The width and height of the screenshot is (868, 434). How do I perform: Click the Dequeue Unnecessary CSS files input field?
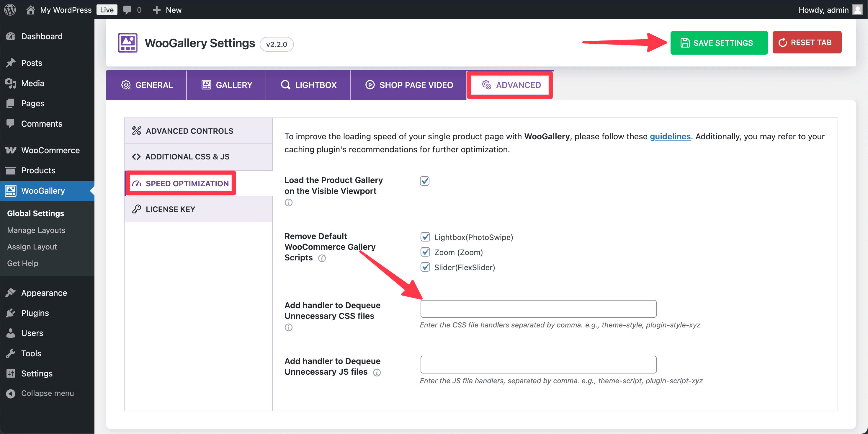[x=538, y=309]
